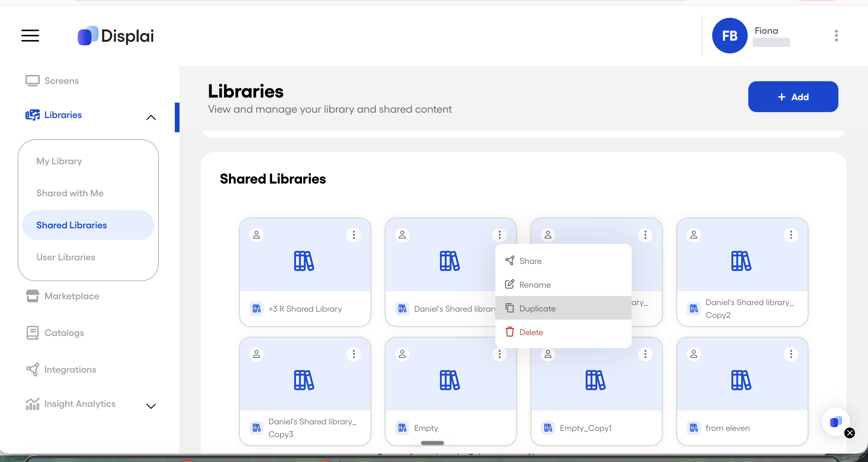Close the assistant bubble with X
868x462 pixels.
849,433
